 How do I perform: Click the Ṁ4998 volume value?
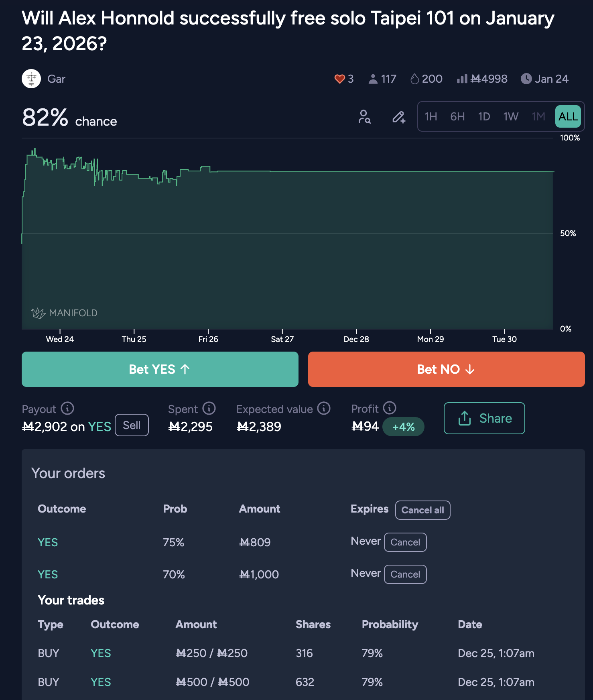click(489, 79)
